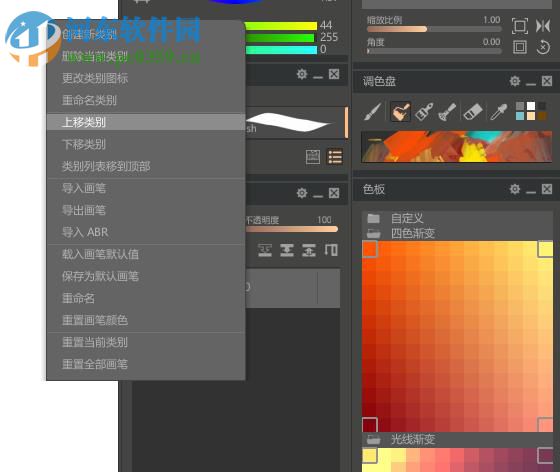Image resolution: width=560 pixels, height=472 pixels.
Task: Choose 删除当前类别 from context menu
Action: tap(146, 56)
